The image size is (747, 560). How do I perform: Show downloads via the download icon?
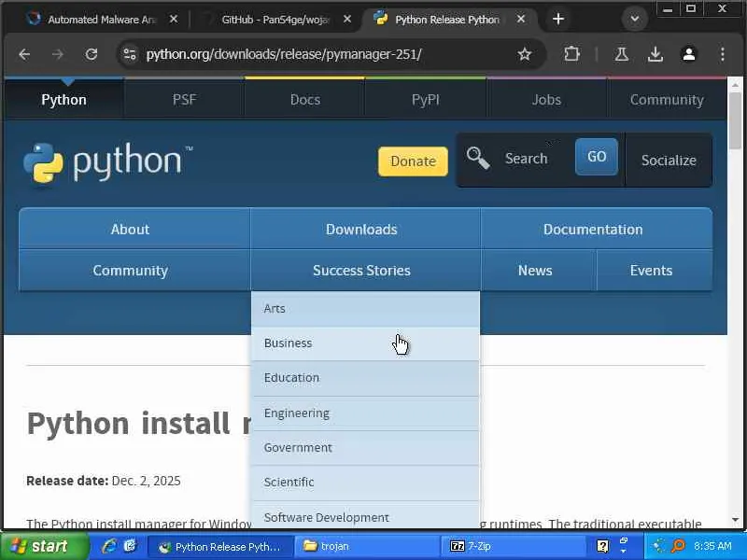(655, 54)
